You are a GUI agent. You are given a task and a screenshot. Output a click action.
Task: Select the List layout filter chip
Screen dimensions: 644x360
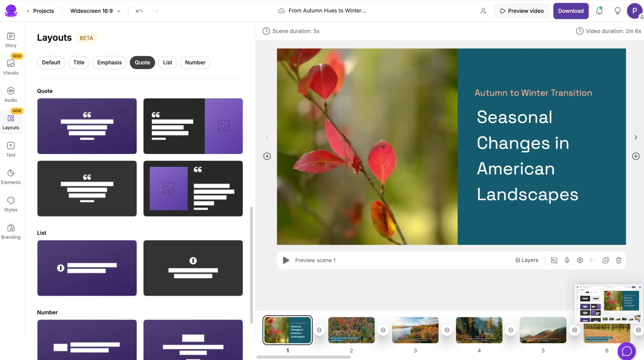pyautogui.click(x=167, y=62)
